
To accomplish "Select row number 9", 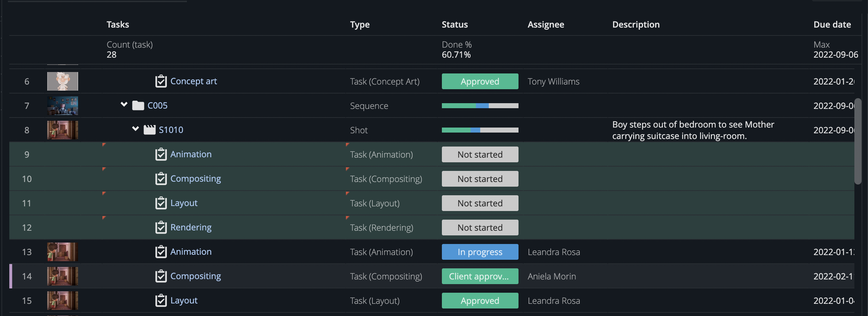I will point(27,154).
